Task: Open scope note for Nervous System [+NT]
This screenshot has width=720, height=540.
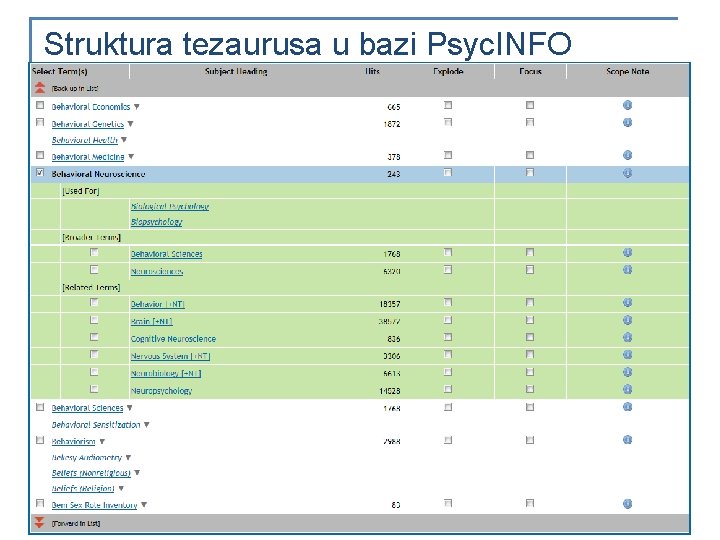Action: pyautogui.click(x=627, y=355)
